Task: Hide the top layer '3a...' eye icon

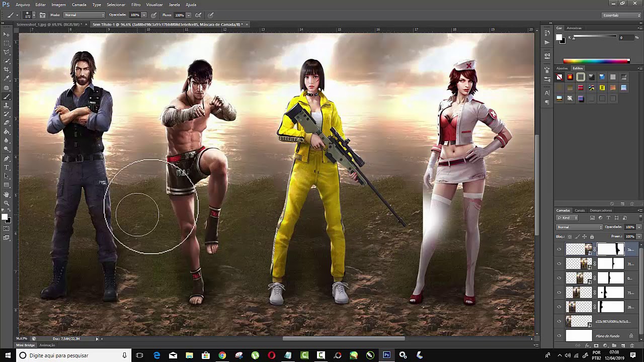Action: pyautogui.click(x=559, y=249)
